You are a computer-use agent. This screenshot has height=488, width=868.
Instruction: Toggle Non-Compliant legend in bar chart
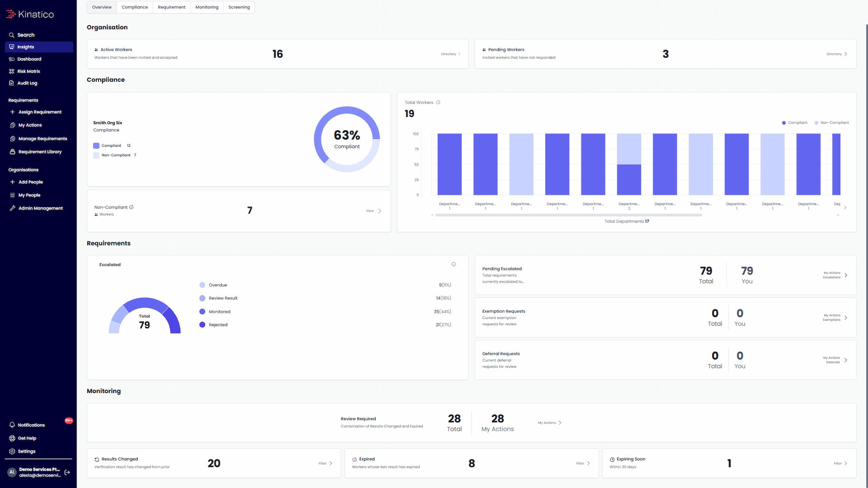coord(832,123)
